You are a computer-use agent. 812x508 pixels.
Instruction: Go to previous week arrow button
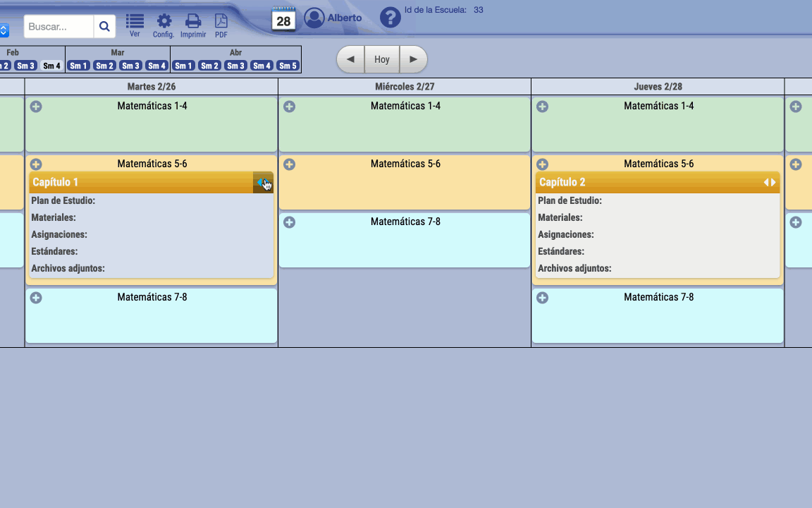coord(350,59)
